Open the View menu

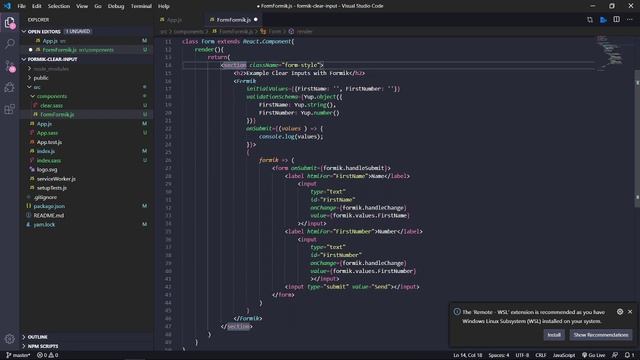click(82, 6)
